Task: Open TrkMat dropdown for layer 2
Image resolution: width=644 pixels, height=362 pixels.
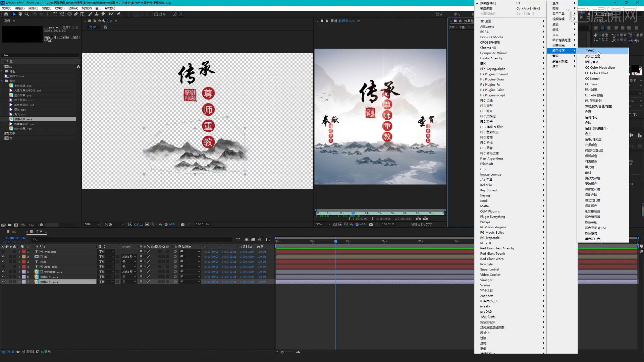Action: point(129,257)
